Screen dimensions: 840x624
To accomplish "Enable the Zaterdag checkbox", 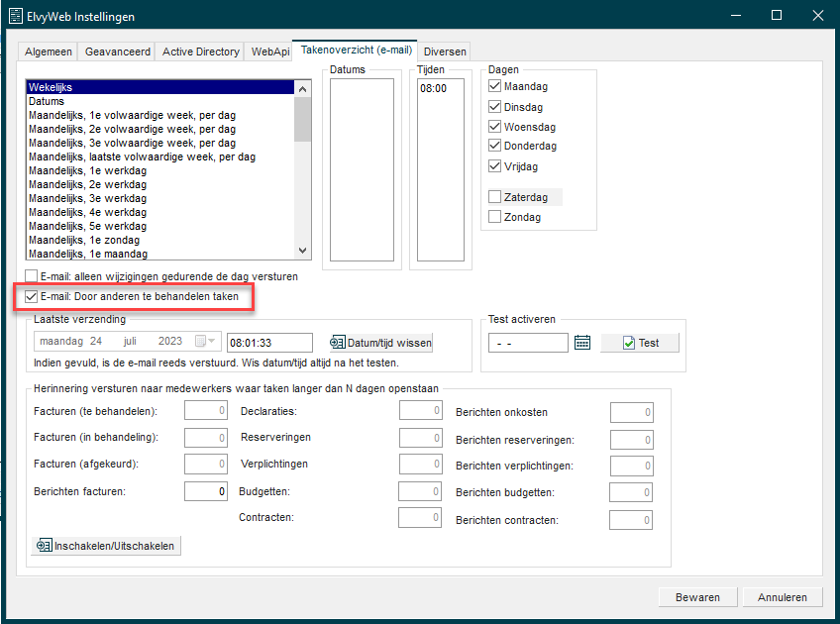I will 495,197.
